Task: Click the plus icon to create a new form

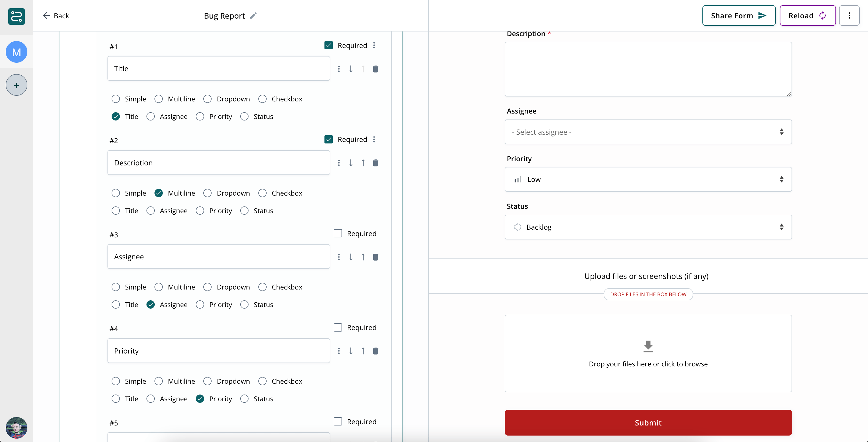Action: [x=16, y=85]
